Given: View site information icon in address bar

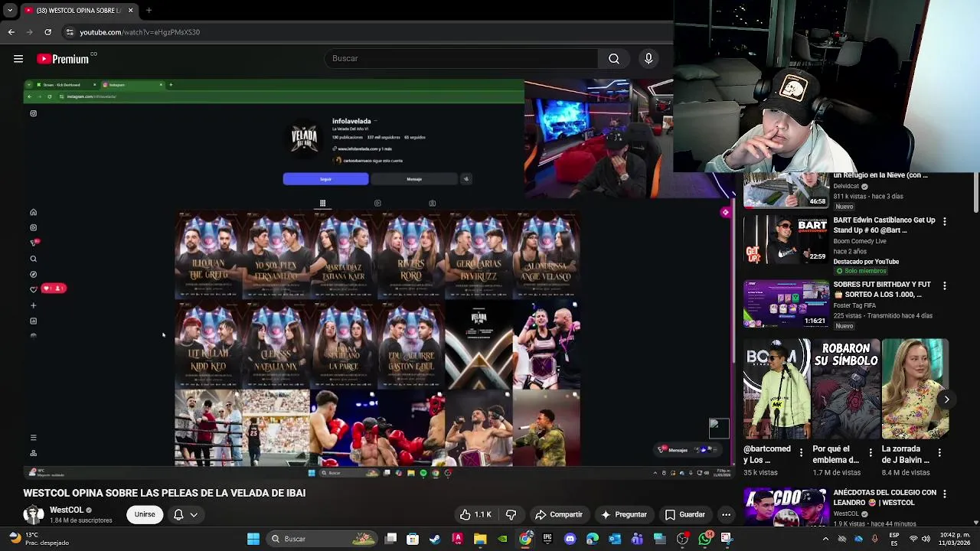Looking at the screenshot, I should tap(70, 32).
